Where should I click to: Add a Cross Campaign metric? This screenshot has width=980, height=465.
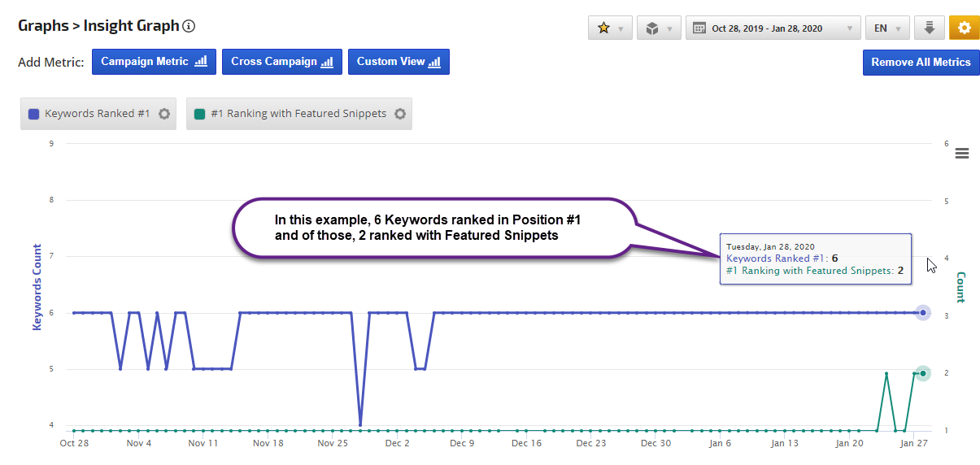click(x=281, y=62)
